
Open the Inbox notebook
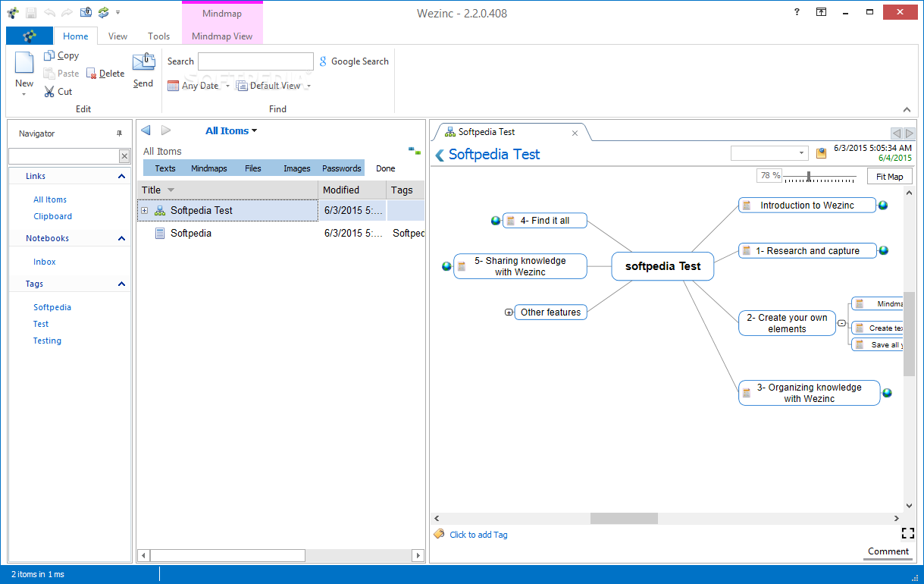click(45, 262)
